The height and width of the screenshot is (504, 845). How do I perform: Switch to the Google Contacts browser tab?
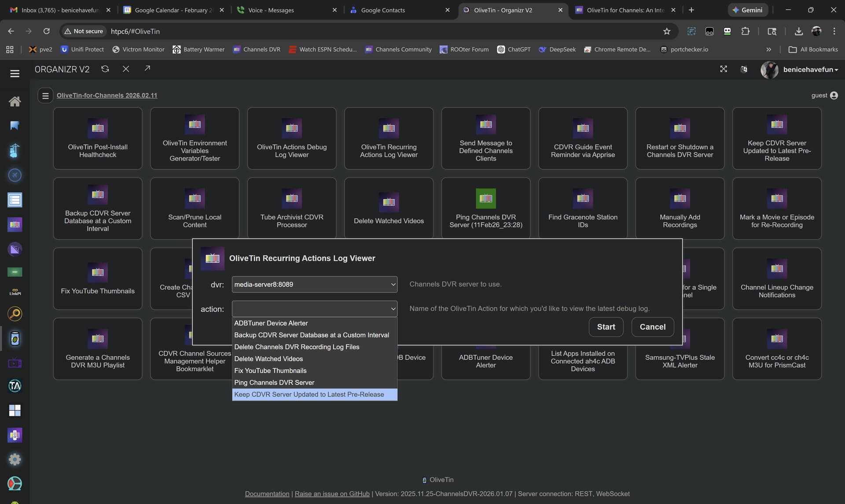(x=383, y=10)
